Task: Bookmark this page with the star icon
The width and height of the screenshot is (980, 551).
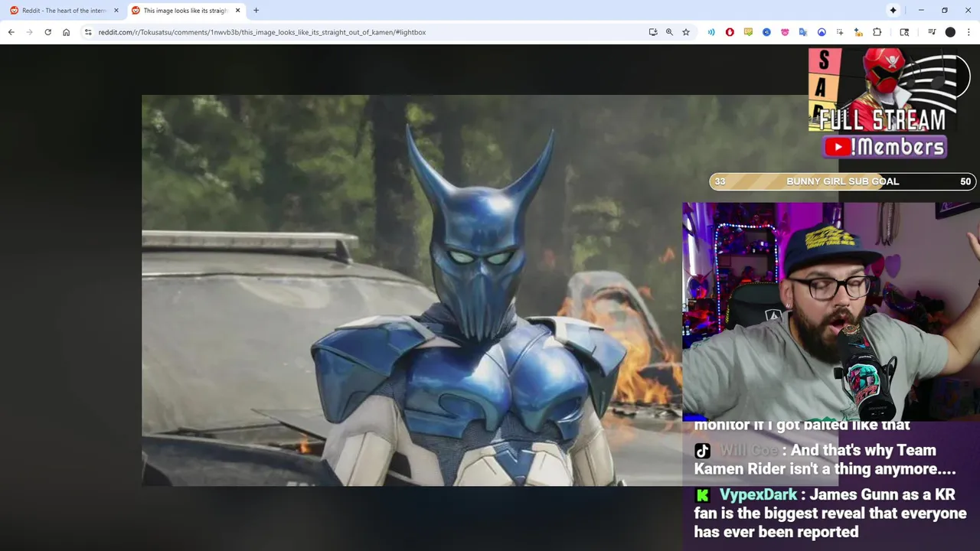Action: (686, 32)
